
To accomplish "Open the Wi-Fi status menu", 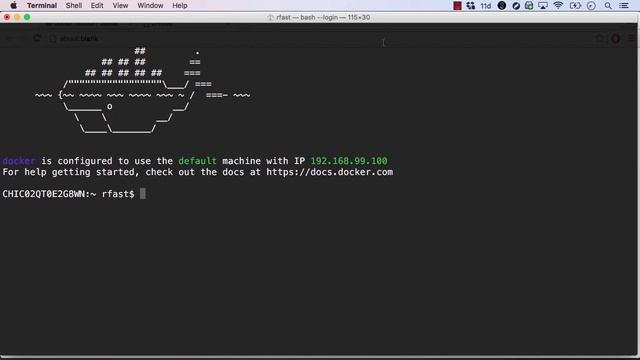I will pyautogui.click(x=558, y=5).
